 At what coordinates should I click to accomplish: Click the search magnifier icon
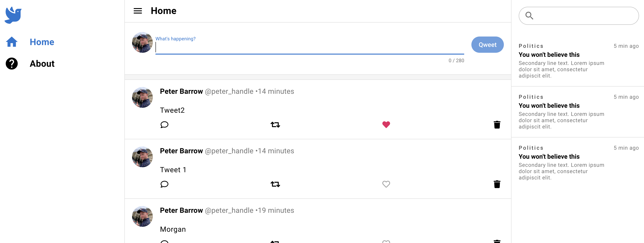(529, 16)
